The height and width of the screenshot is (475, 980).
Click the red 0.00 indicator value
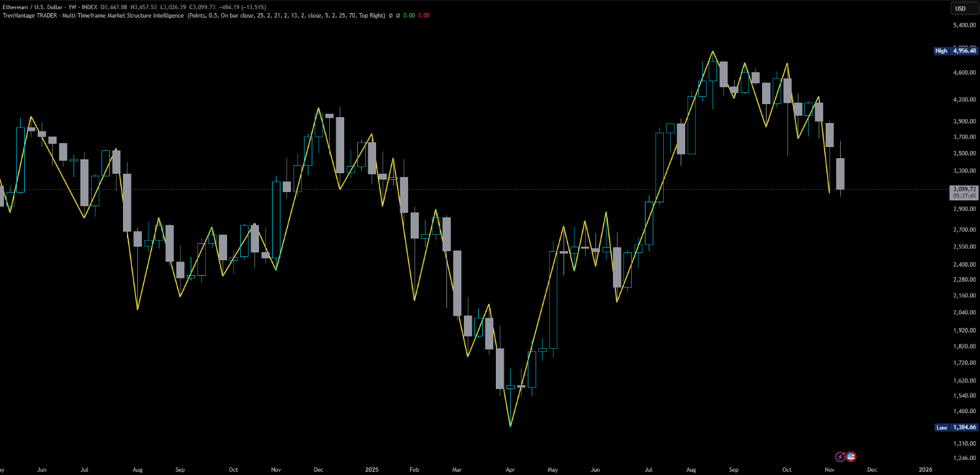424,15
